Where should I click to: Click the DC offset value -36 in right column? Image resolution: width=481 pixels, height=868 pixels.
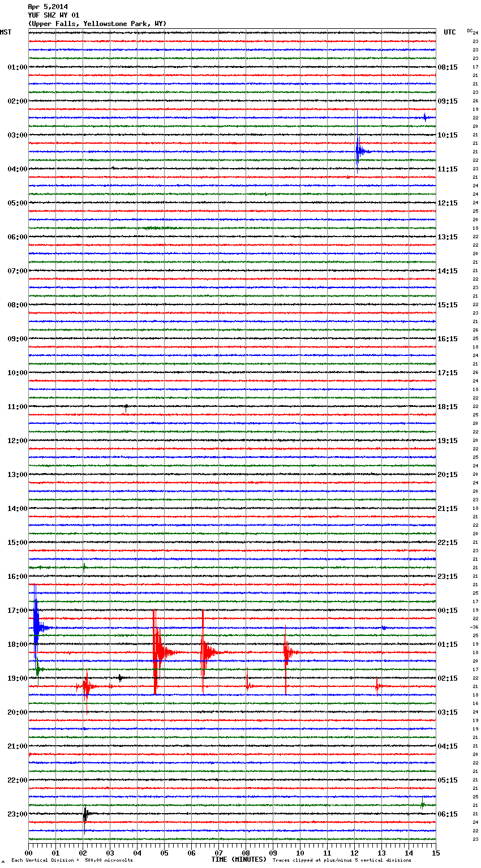475,627
